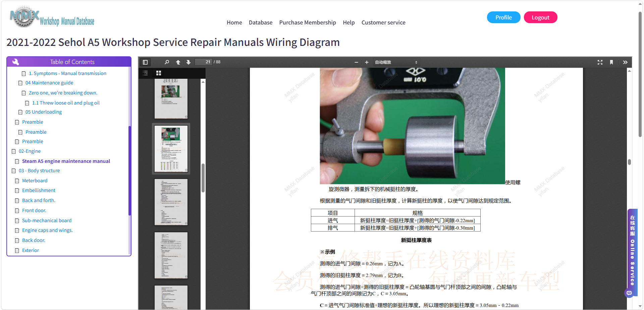644x310 pixels.
Task: Open Steam A5 engine maintenance manual
Action: click(x=66, y=161)
